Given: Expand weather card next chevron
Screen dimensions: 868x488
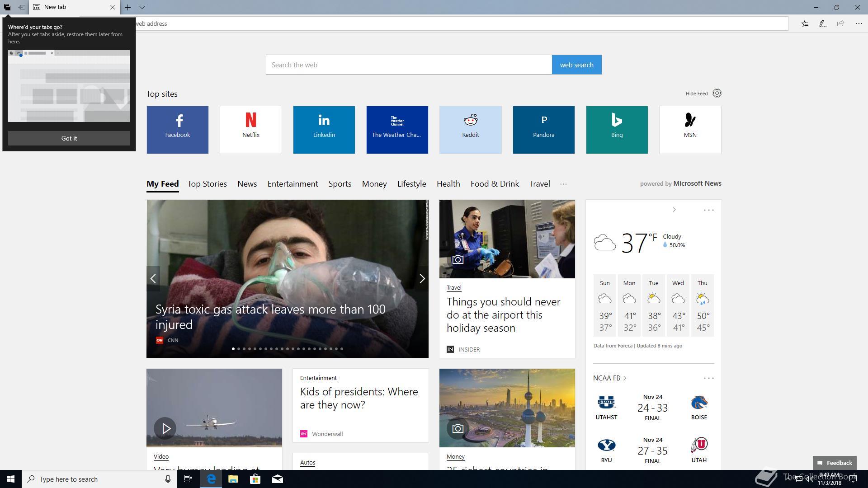Looking at the screenshot, I should [674, 210].
